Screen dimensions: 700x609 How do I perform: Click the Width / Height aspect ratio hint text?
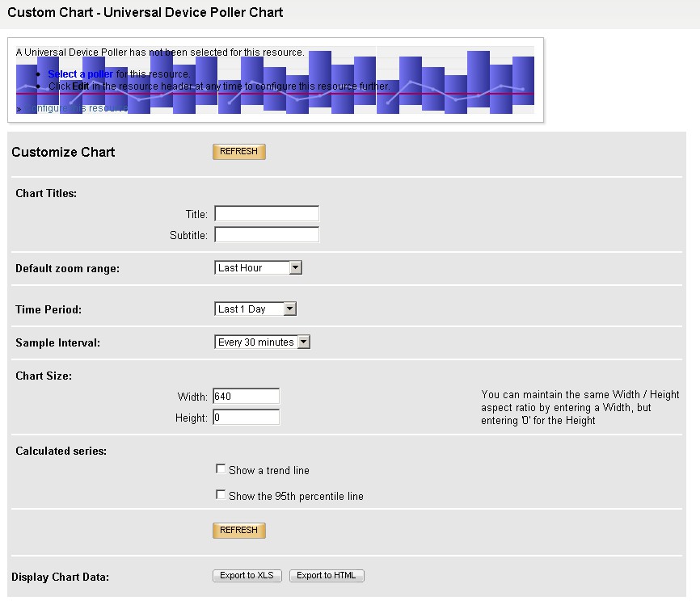(x=580, y=407)
